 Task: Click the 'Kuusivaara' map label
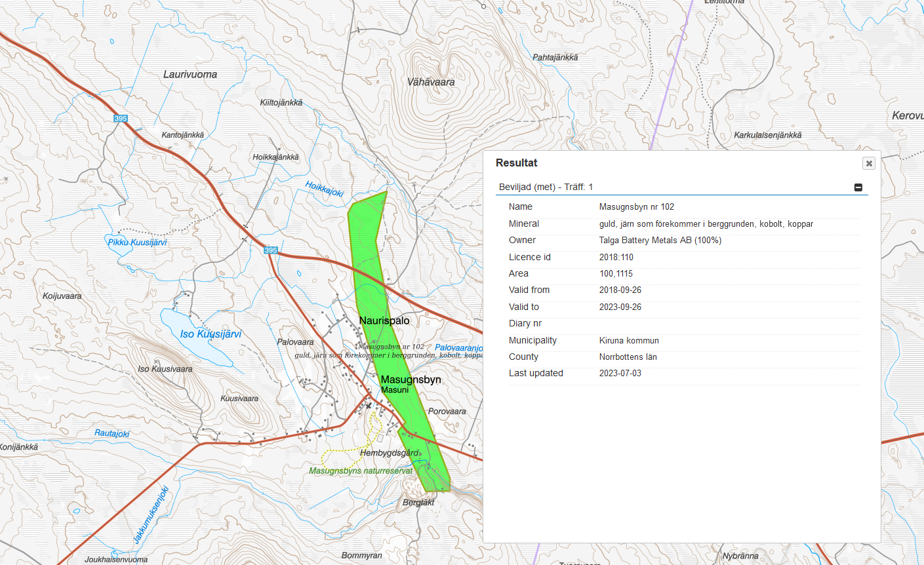click(x=239, y=399)
